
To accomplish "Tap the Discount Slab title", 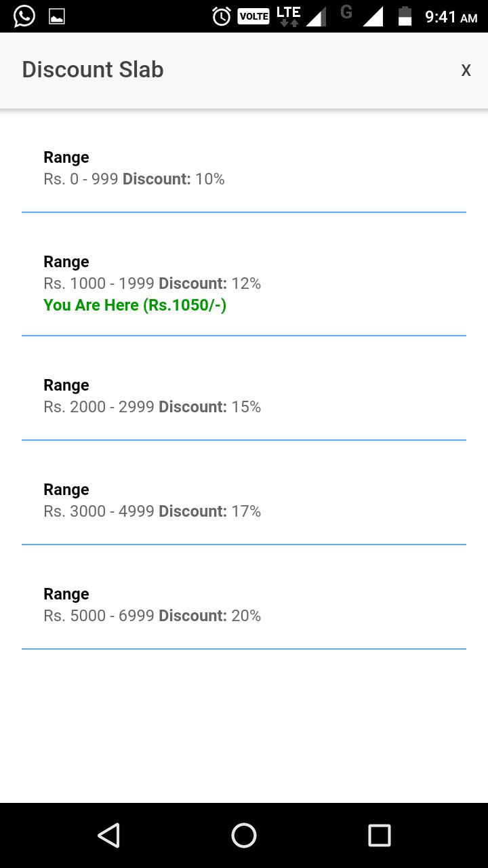I will coord(93,70).
